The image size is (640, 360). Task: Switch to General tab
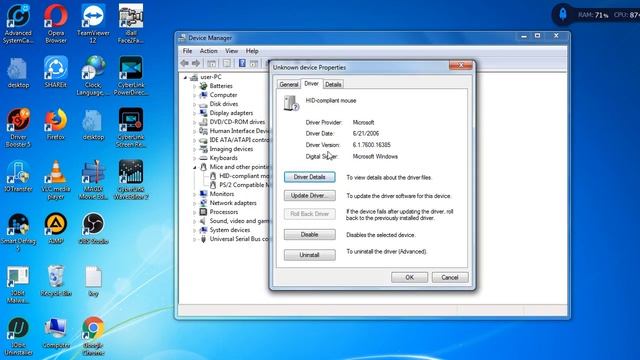(x=289, y=84)
